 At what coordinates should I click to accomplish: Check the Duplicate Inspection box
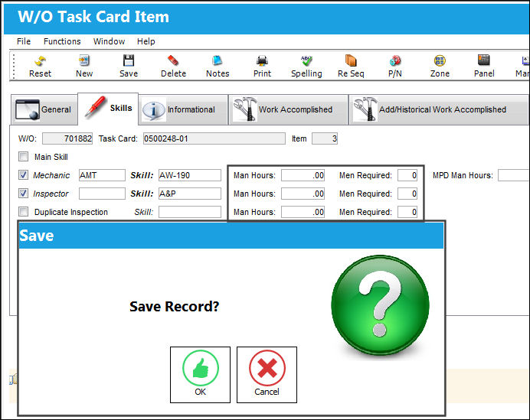point(23,212)
